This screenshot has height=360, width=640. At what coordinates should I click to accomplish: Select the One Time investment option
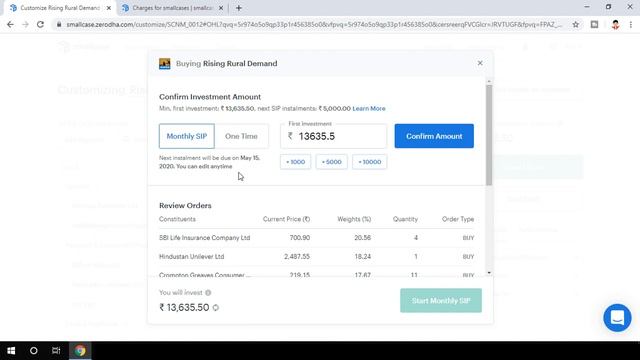(241, 136)
